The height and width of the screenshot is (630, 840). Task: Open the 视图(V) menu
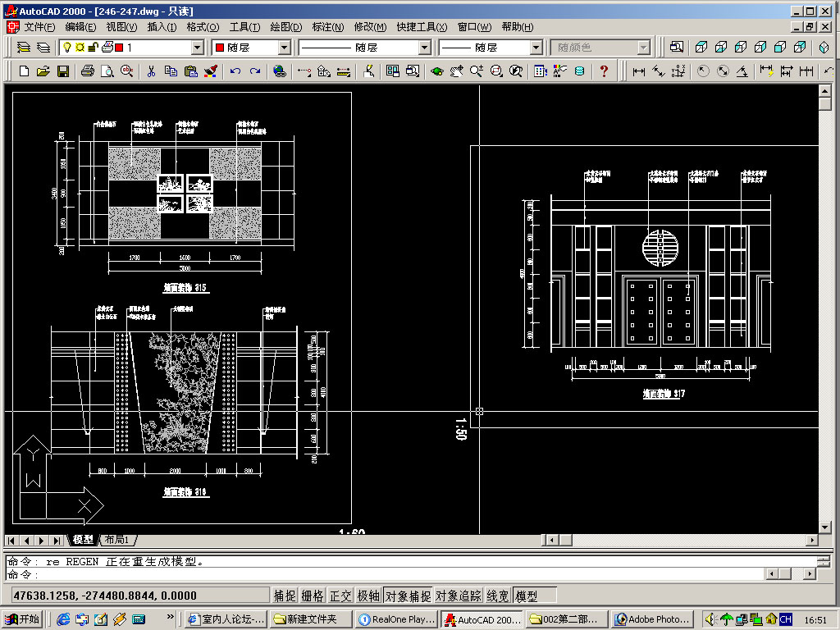(x=121, y=27)
